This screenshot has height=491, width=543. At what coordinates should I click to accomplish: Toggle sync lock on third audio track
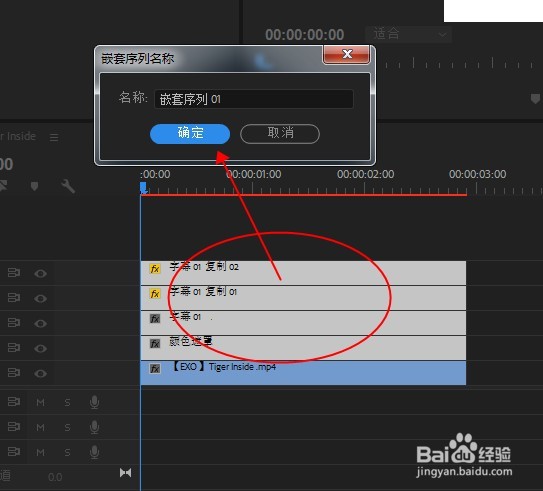[x=14, y=452]
